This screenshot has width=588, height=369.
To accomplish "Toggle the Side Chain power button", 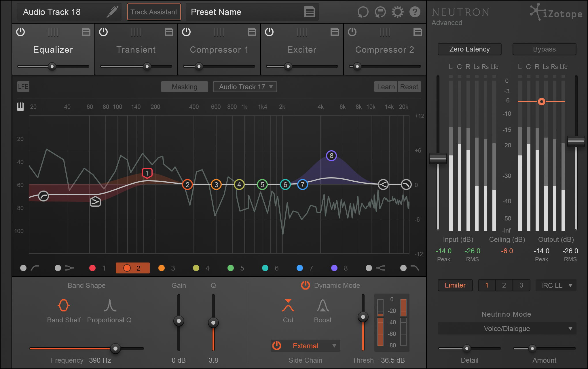I will pyautogui.click(x=277, y=345).
